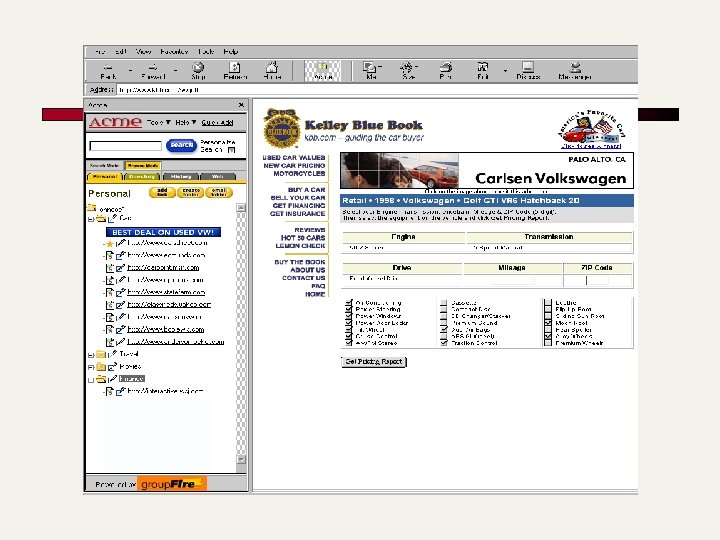Click the Finance folder icon
The image size is (720, 540).
click(101, 379)
